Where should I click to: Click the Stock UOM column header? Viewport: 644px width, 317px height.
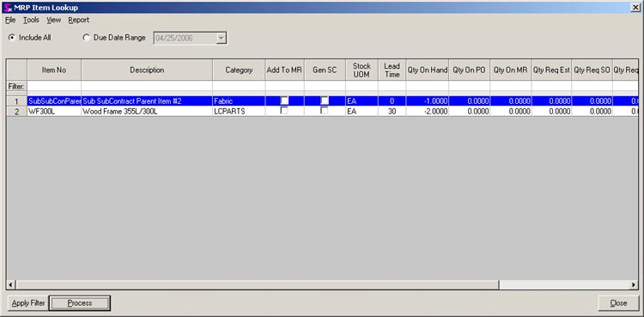tap(361, 70)
